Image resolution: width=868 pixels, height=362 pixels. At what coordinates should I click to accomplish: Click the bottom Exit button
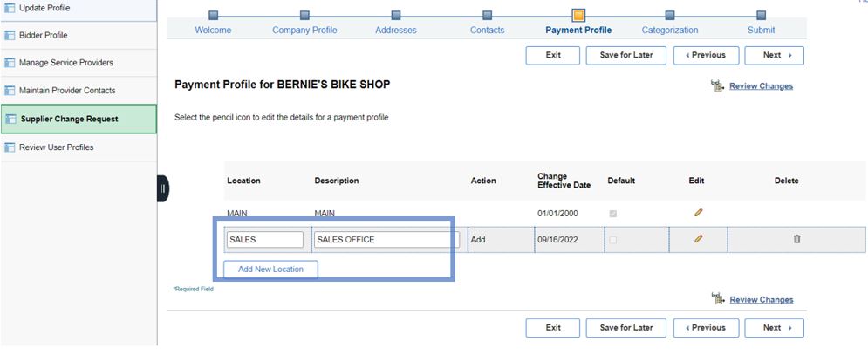tap(553, 328)
